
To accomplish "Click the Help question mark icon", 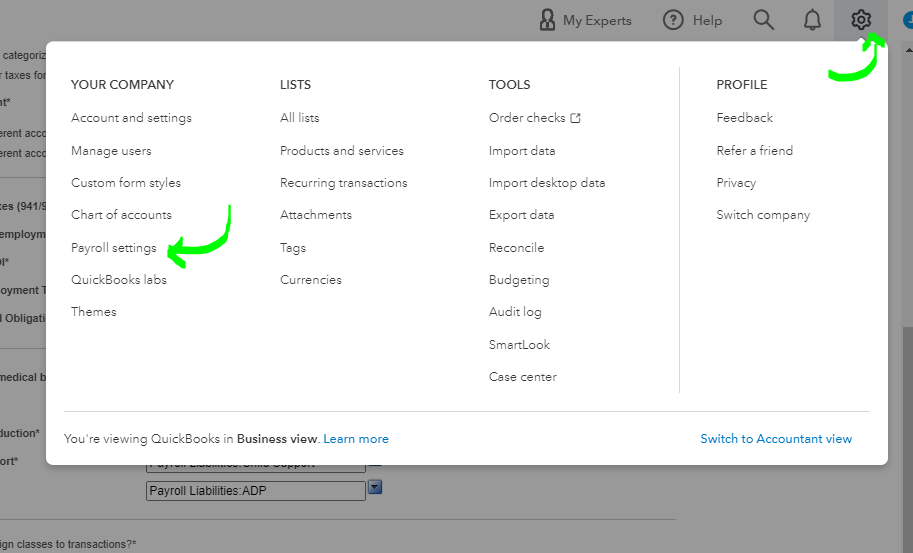I will tap(673, 20).
